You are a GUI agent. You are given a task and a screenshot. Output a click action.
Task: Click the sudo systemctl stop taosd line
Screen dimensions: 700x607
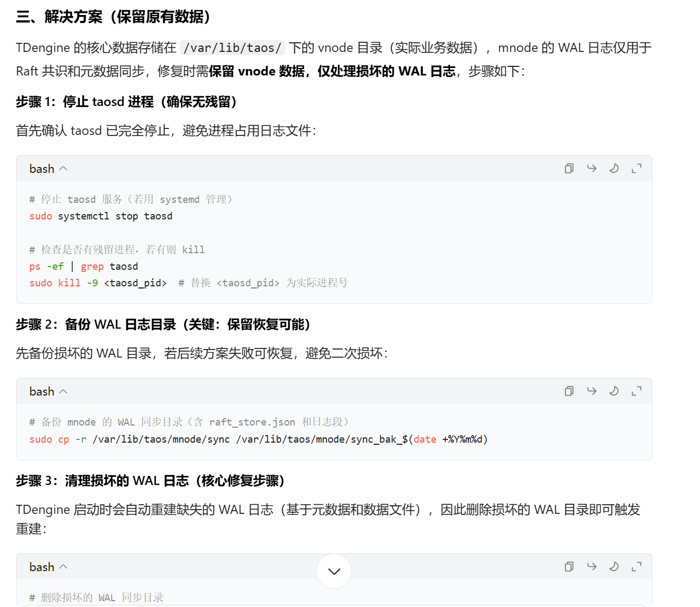click(101, 216)
